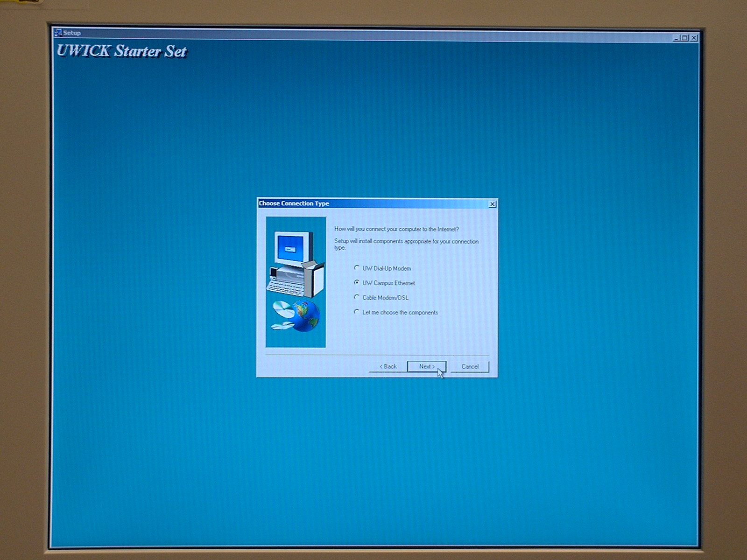Screen dimensions: 747x560
Task: Click the Choose Connection Type title bar
Action: [373, 203]
